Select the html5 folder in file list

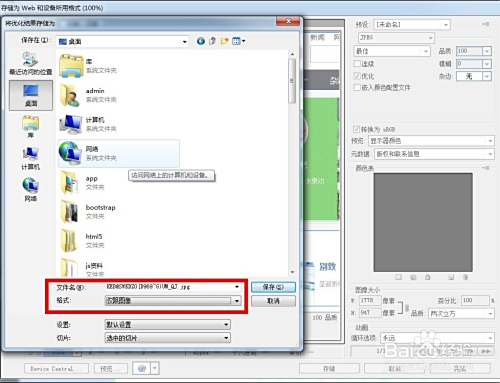(82, 241)
